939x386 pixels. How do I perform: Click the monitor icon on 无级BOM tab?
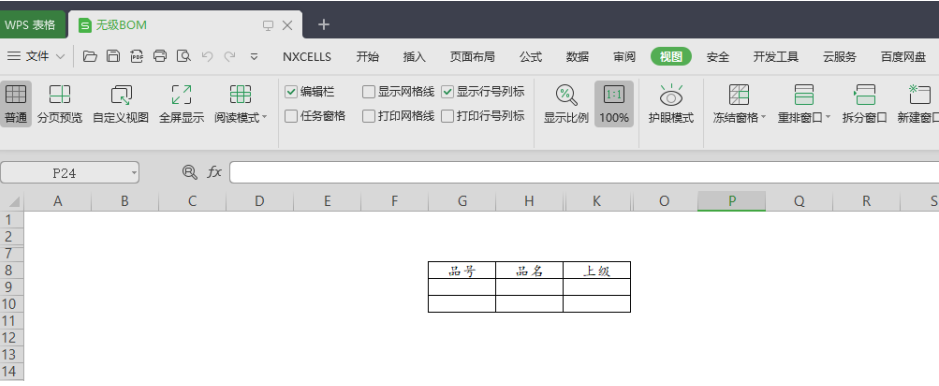click(x=268, y=25)
